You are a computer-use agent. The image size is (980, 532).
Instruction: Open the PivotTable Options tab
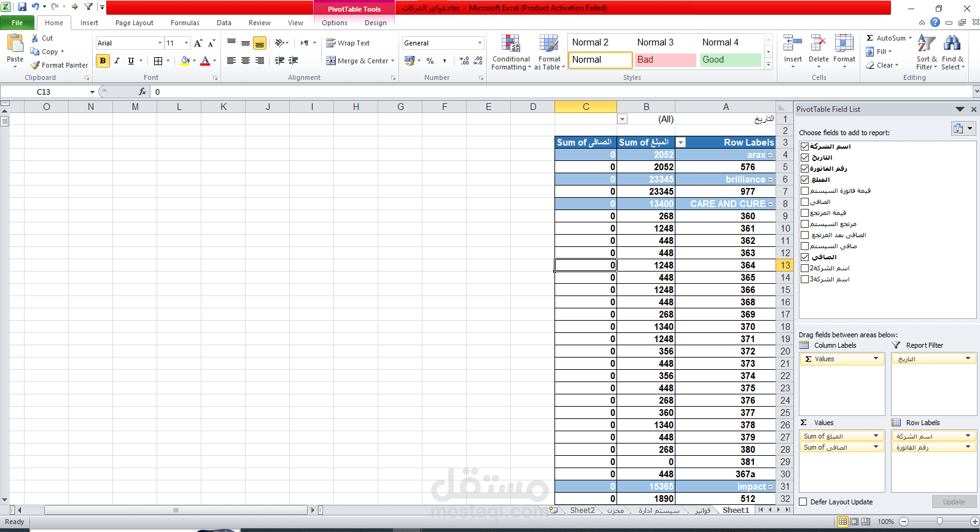click(335, 23)
